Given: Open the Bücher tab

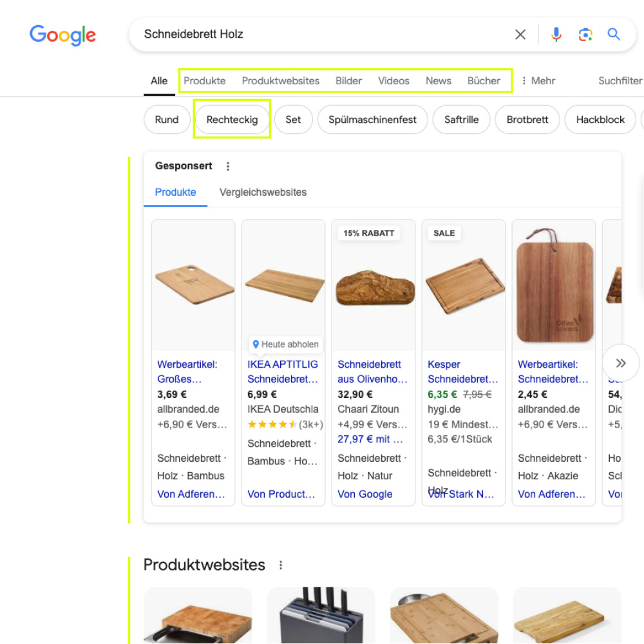Looking at the screenshot, I should [x=484, y=81].
